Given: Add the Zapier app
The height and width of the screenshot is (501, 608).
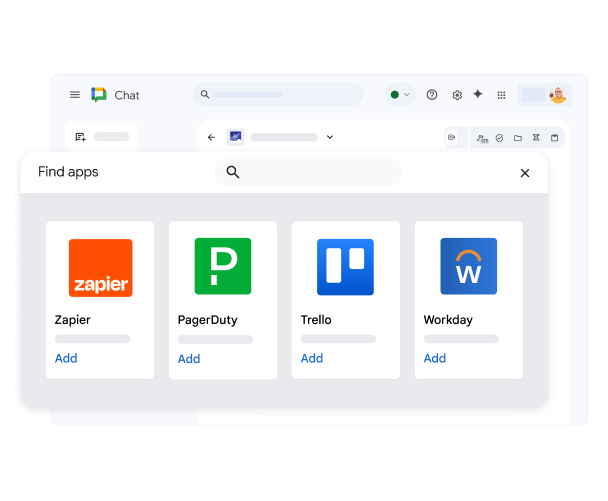Looking at the screenshot, I should coord(66,358).
